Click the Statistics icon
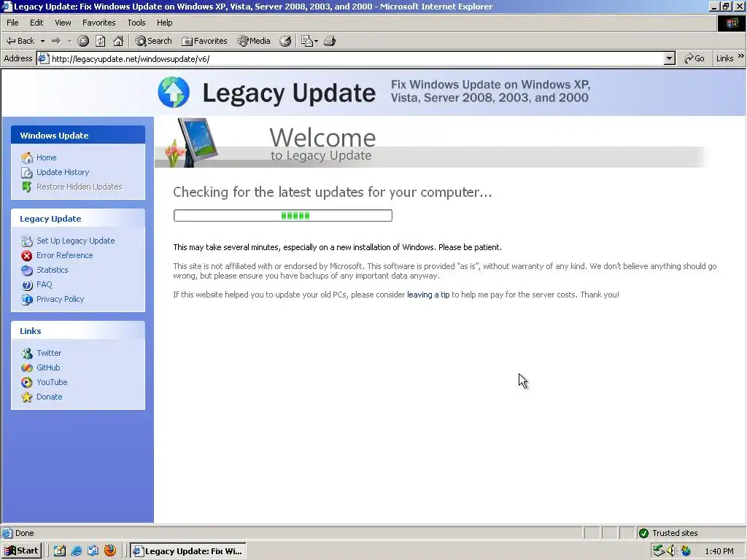 point(27,271)
